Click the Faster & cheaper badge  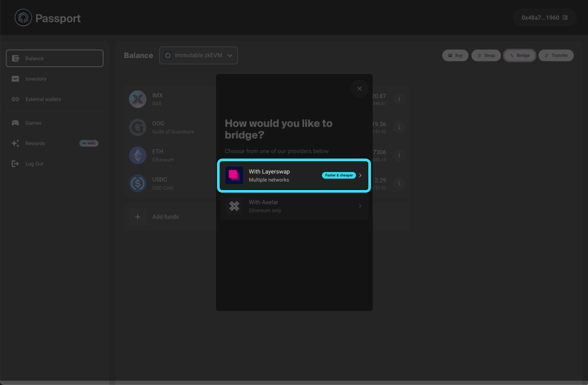point(339,175)
